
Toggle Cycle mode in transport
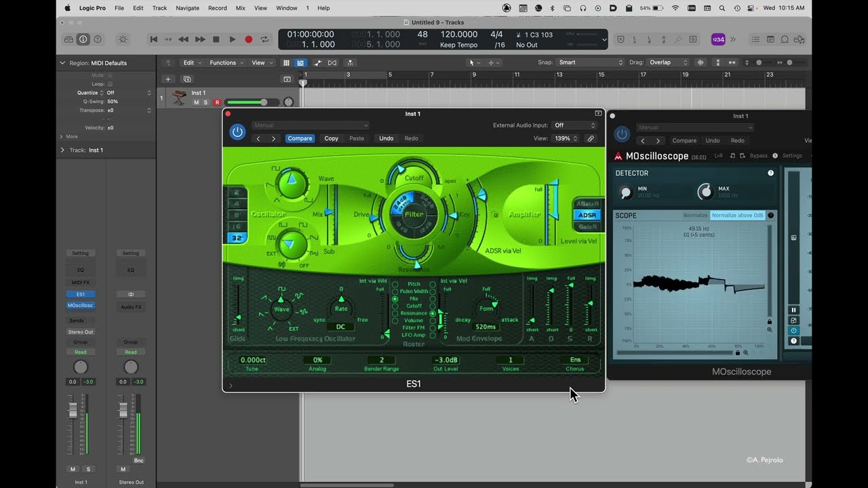(x=264, y=39)
